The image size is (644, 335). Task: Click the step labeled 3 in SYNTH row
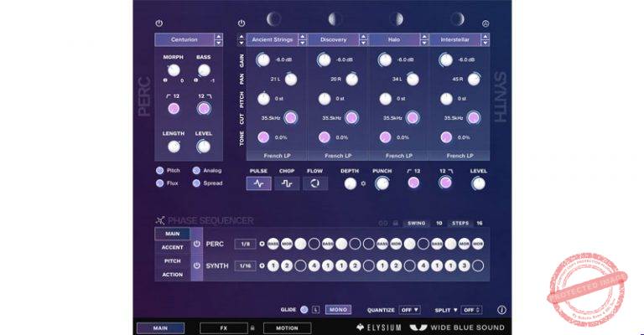click(464, 265)
